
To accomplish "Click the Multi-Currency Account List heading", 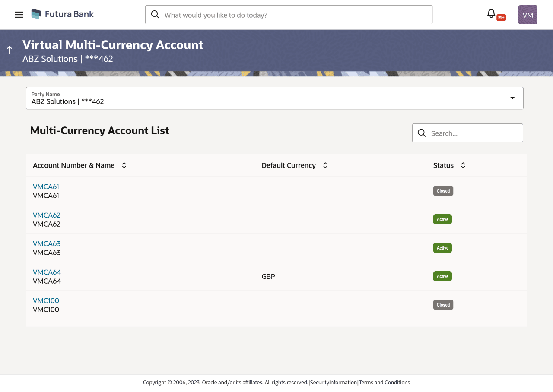I will (99, 130).
